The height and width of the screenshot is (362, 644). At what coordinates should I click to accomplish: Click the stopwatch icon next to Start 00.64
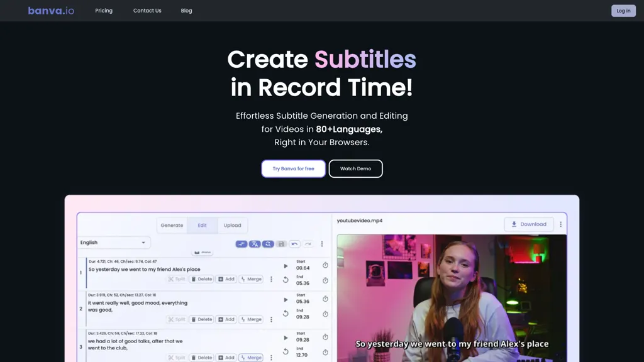(x=325, y=265)
